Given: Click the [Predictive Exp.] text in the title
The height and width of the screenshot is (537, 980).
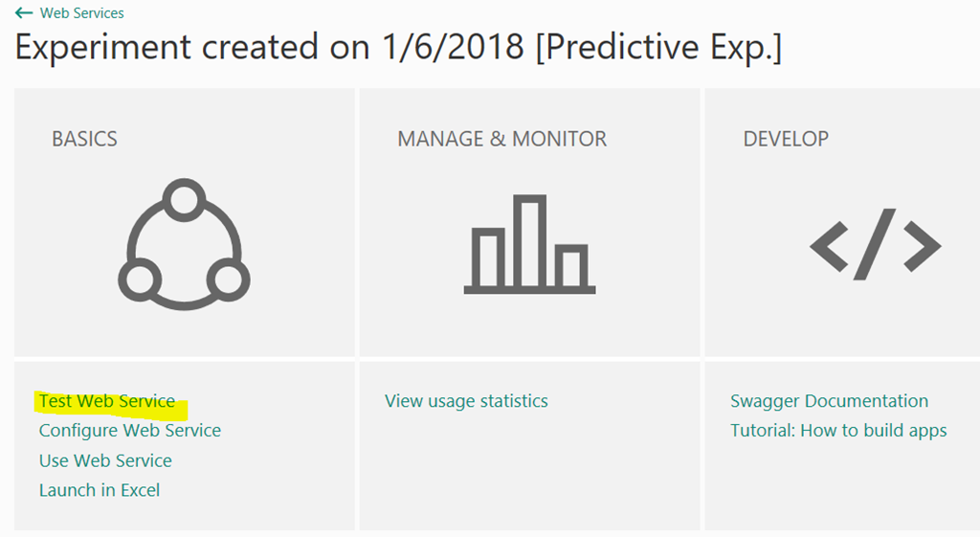Looking at the screenshot, I should coord(659,48).
